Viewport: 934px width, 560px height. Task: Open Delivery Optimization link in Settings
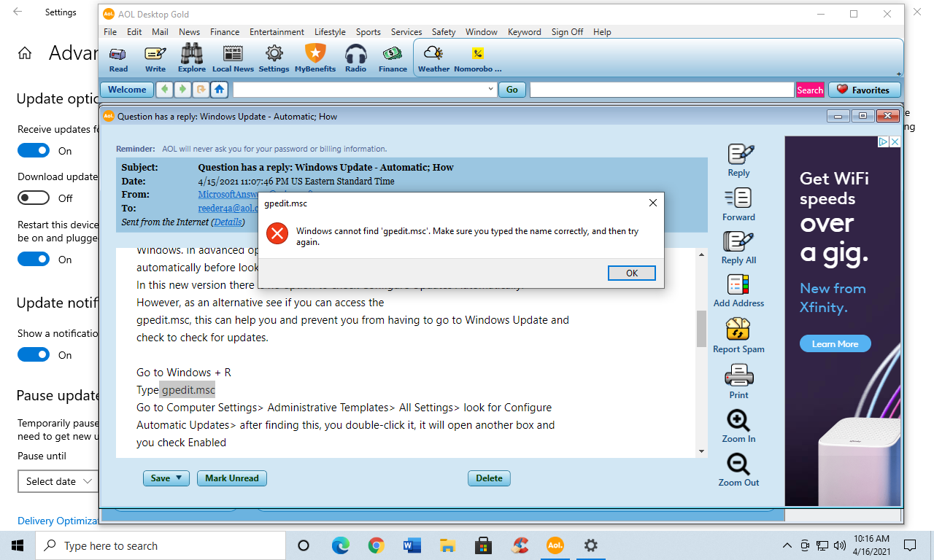(58, 521)
